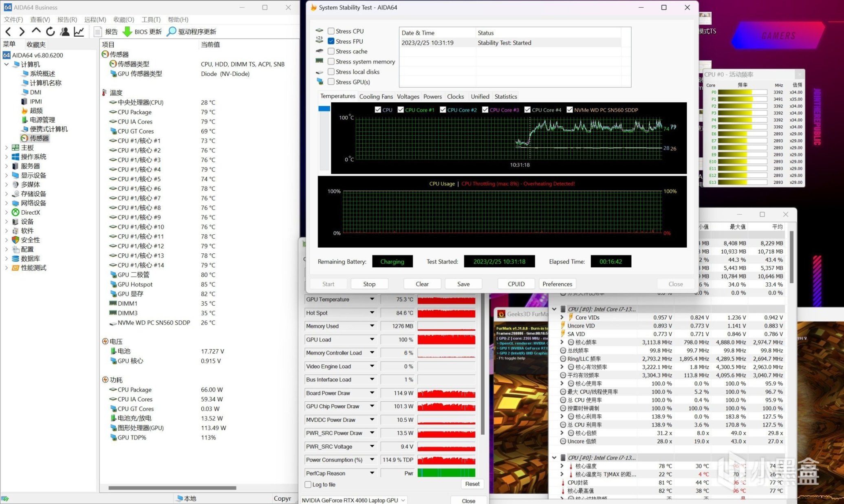Click the horizontal scrollbar in sensor panel

(172, 488)
